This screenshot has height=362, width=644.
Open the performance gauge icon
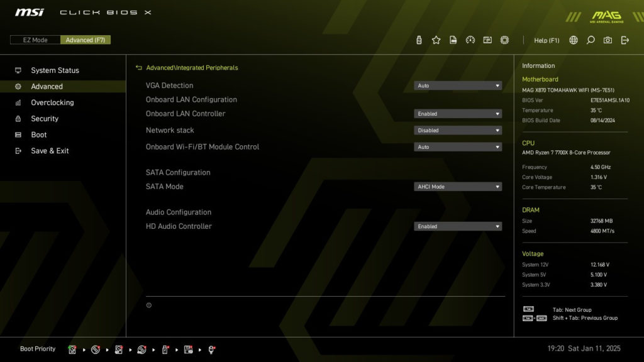470,40
